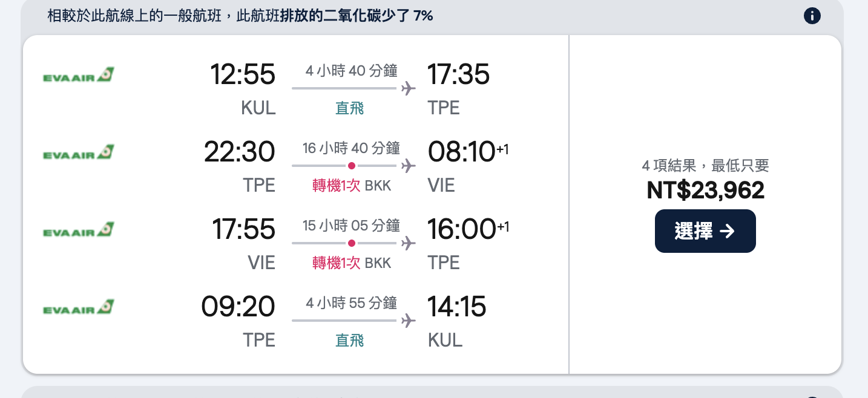Click the 12:55 departure time
The height and width of the screenshot is (398, 868).
243,75
